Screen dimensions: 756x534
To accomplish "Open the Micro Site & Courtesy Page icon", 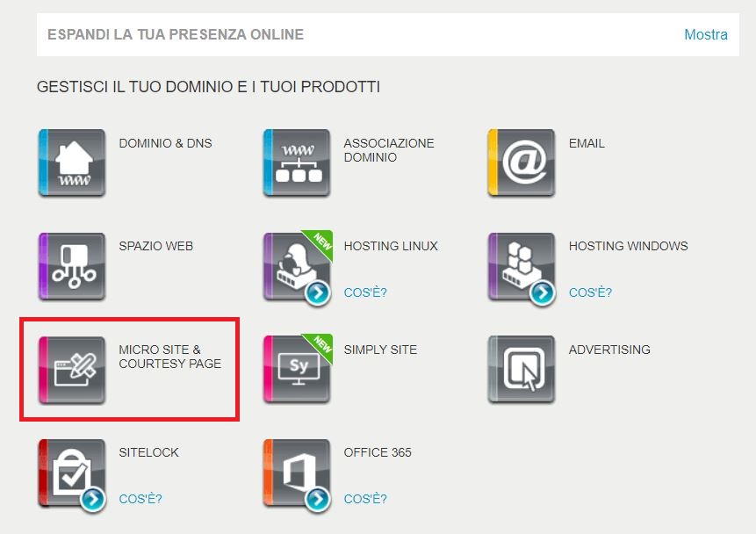I will pos(72,370).
